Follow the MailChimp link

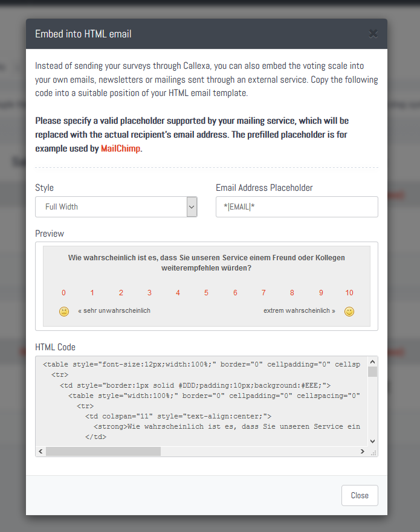click(120, 149)
